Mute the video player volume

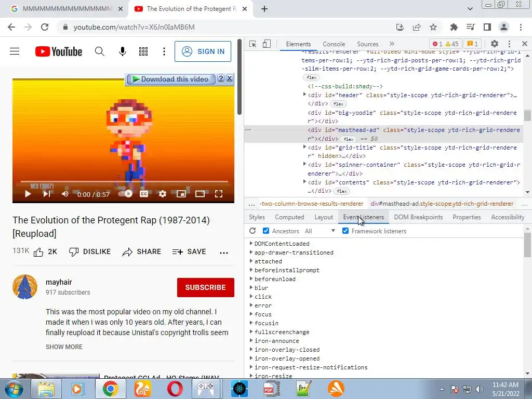point(65,194)
